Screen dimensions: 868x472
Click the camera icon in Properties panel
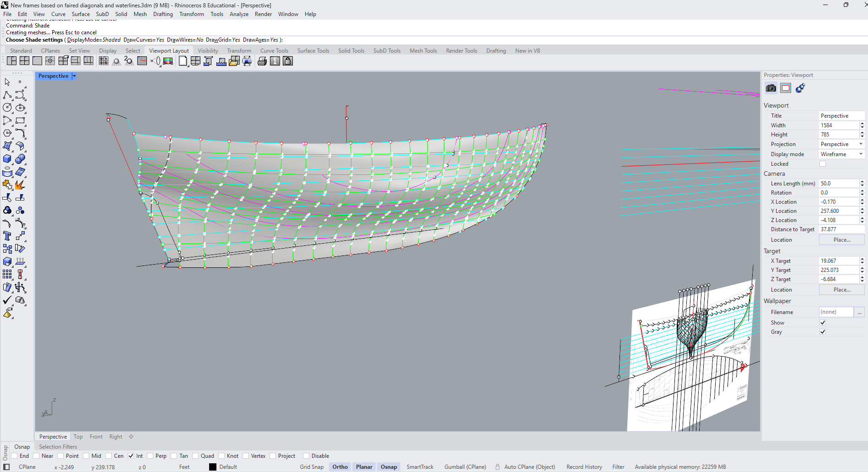(x=771, y=88)
